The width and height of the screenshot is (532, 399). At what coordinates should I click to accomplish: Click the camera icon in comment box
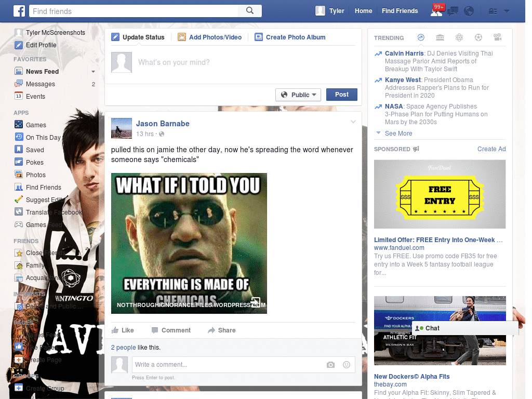tap(330, 365)
